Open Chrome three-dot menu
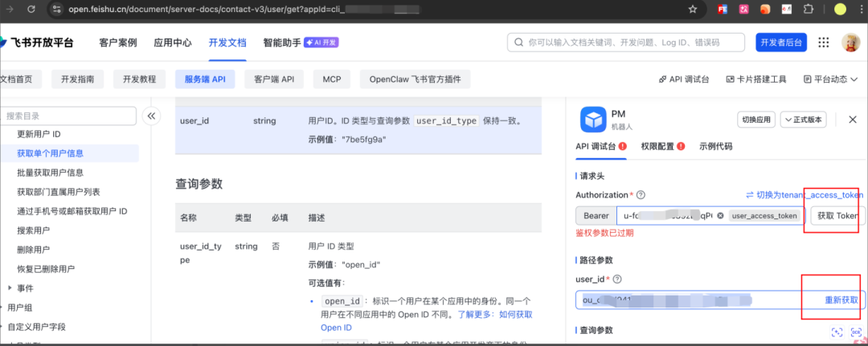This screenshot has width=868, height=346. (x=862, y=9)
